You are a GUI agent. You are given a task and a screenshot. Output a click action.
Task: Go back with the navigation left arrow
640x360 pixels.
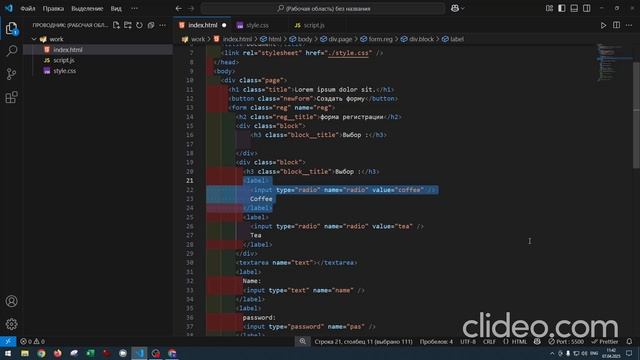point(179,8)
